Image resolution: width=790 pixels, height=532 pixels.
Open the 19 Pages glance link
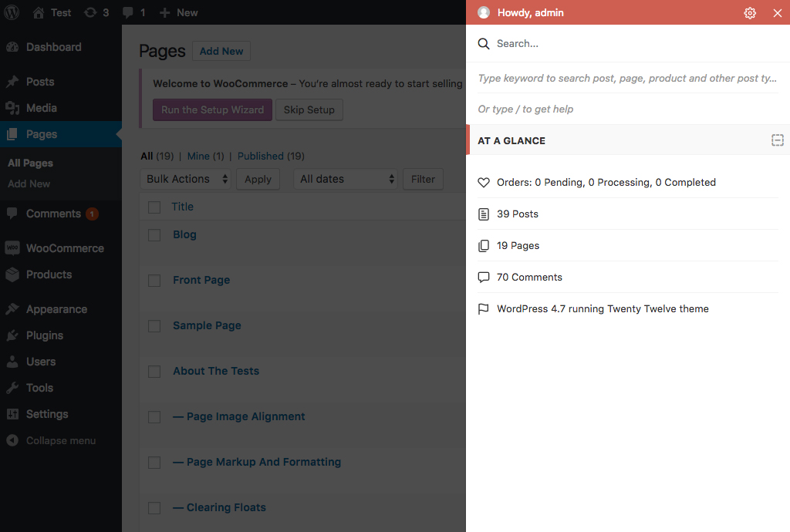(x=518, y=246)
